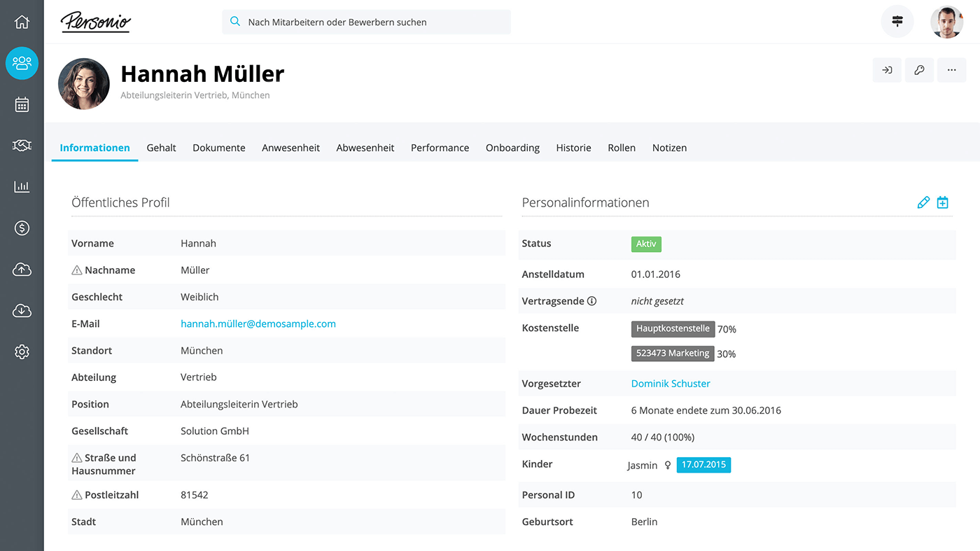Open the employees section in sidebar
The height and width of the screenshot is (551, 980).
(x=22, y=63)
